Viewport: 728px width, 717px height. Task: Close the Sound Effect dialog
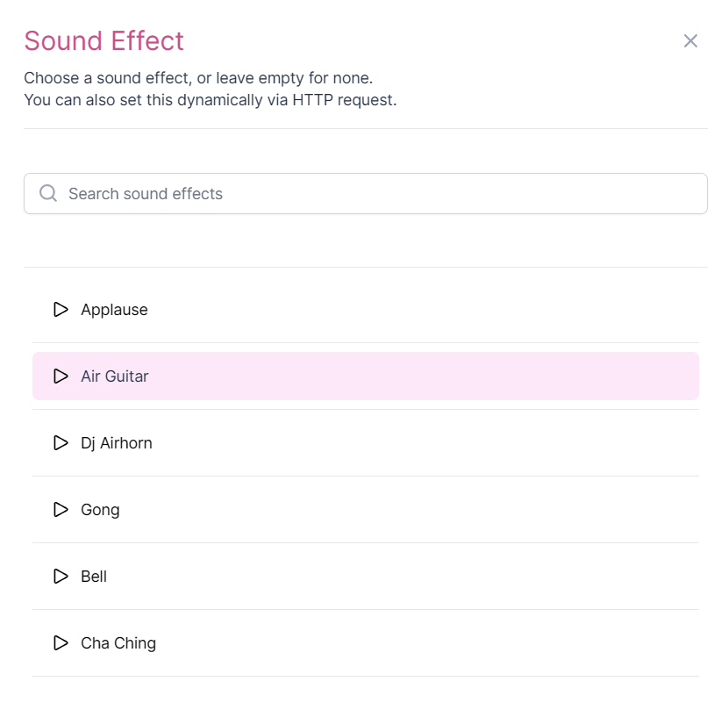[x=690, y=41]
